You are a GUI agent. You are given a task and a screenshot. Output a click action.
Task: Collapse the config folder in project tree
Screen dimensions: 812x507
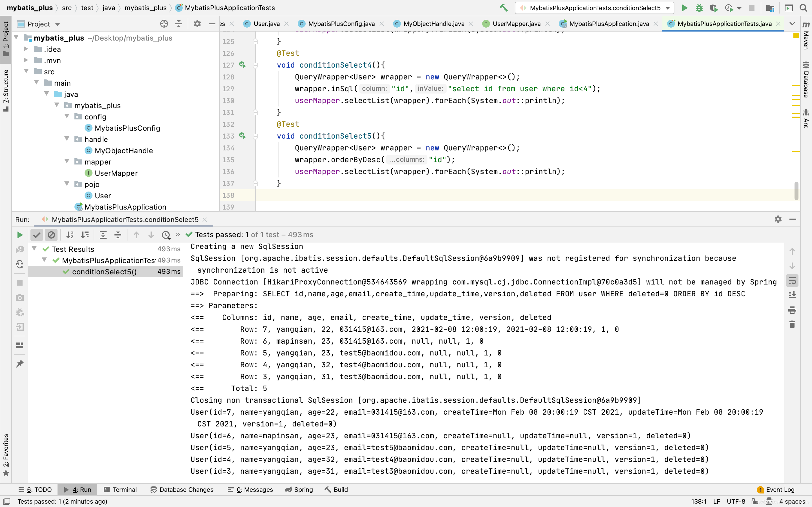coord(67,116)
